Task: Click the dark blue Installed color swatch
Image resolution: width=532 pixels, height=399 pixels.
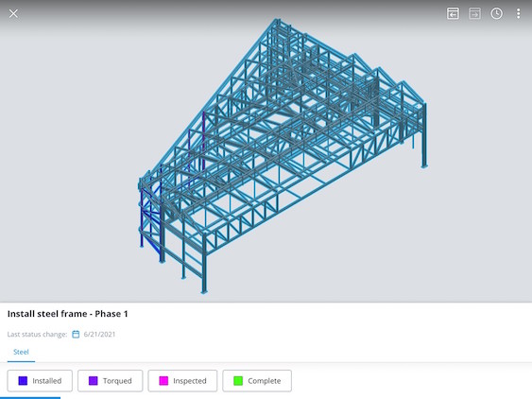Action: pos(23,381)
